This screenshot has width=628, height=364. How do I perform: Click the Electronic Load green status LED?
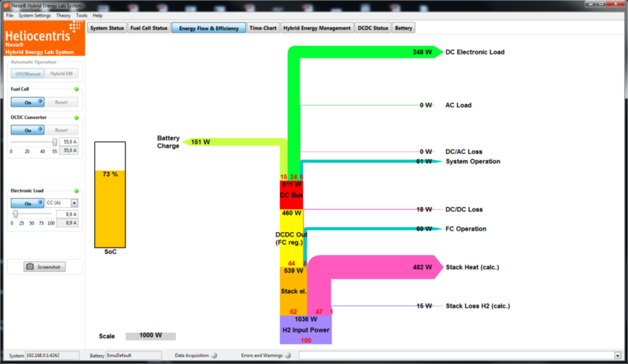point(76,191)
